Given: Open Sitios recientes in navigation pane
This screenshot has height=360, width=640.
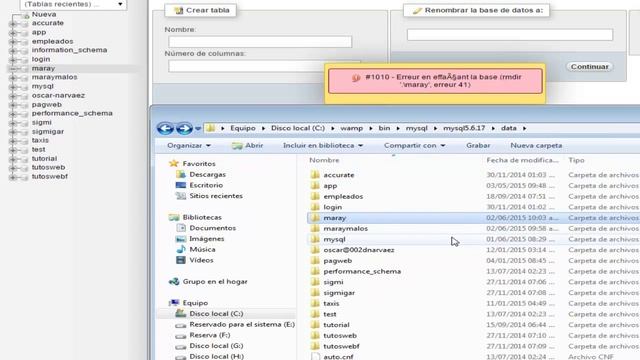Looking at the screenshot, I should tap(216, 196).
